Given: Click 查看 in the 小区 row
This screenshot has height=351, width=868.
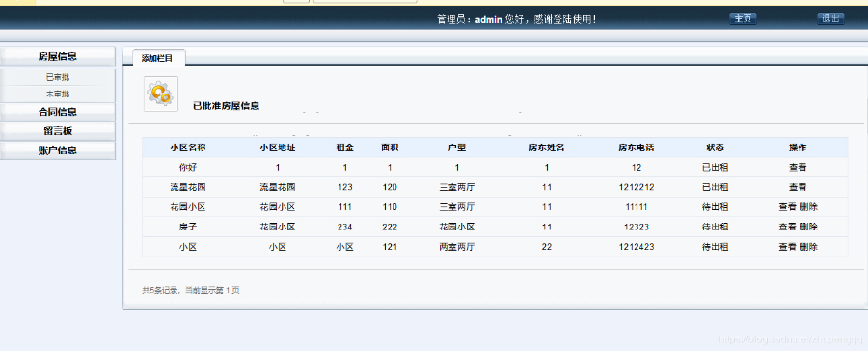Looking at the screenshot, I should [787, 247].
